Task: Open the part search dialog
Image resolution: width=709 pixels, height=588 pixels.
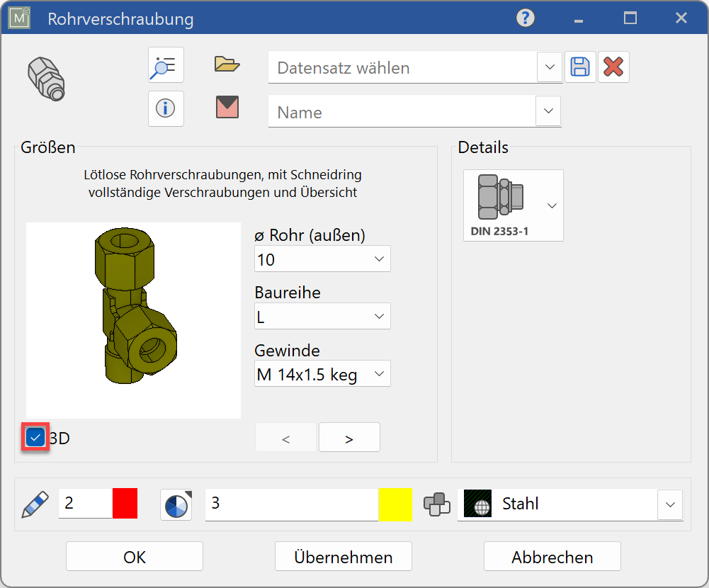Action: coord(165,65)
